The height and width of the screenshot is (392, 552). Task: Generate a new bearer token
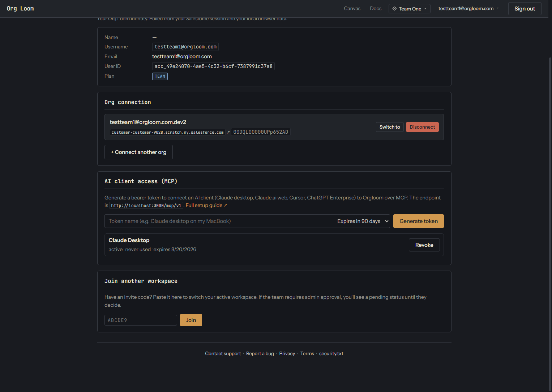tap(419, 221)
